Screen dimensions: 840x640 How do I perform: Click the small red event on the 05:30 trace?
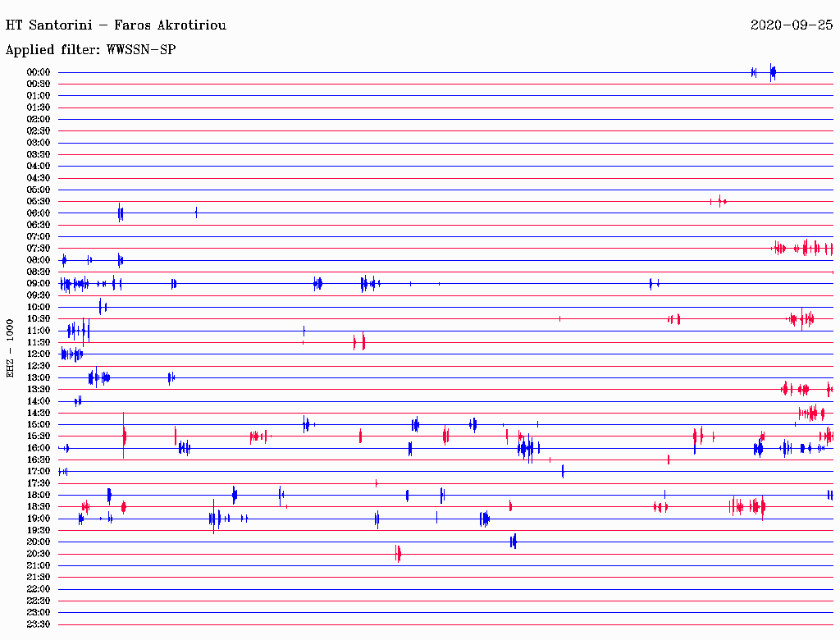719,202
